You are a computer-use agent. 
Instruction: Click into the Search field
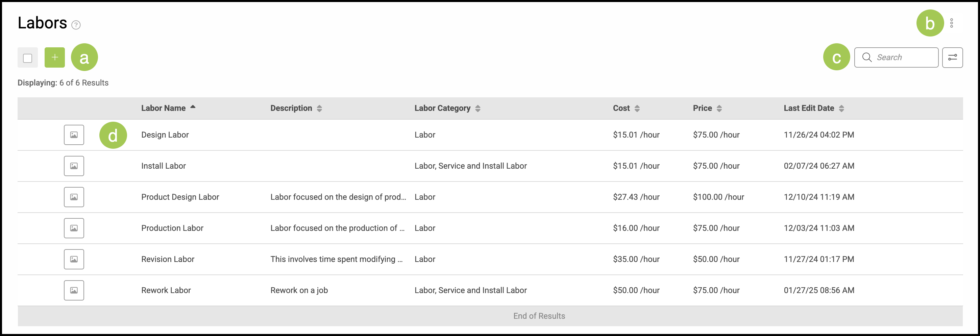896,57
